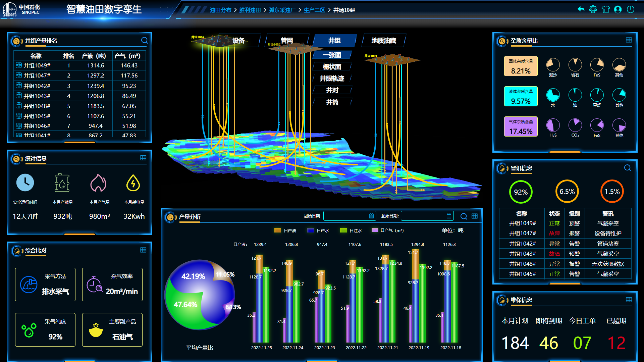The height and width of the screenshot is (362, 644).
Task: Open grid view in 统计信息 panel
Action: pyautogui.click(x=143, y=158)
